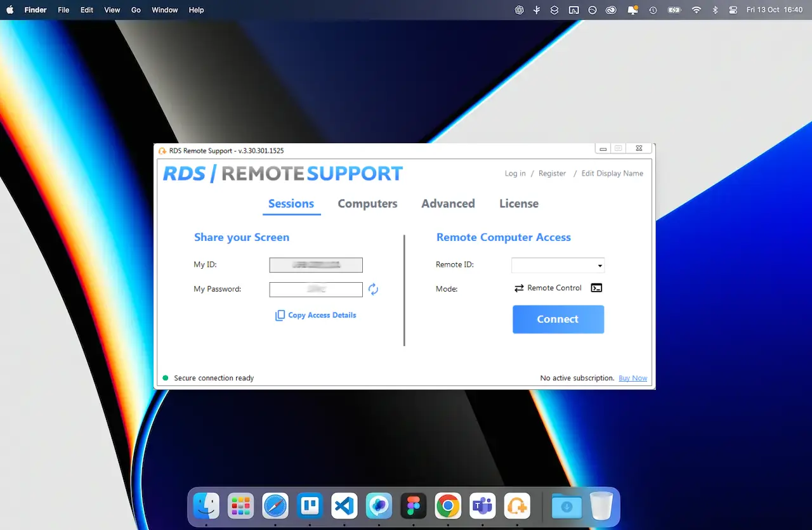This screenshot has height=530, width=812.
Task: Open the Advanced tab
Action: pos(448,204)
